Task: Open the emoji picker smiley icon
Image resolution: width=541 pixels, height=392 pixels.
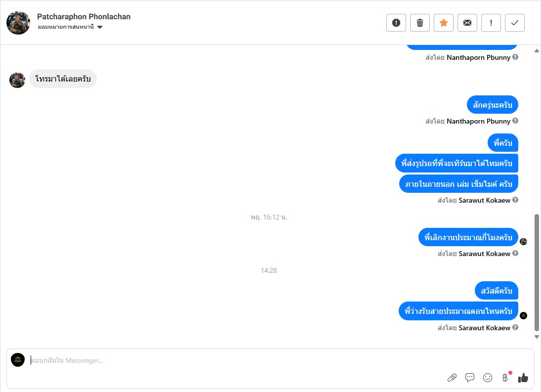Action: [488, 378]
